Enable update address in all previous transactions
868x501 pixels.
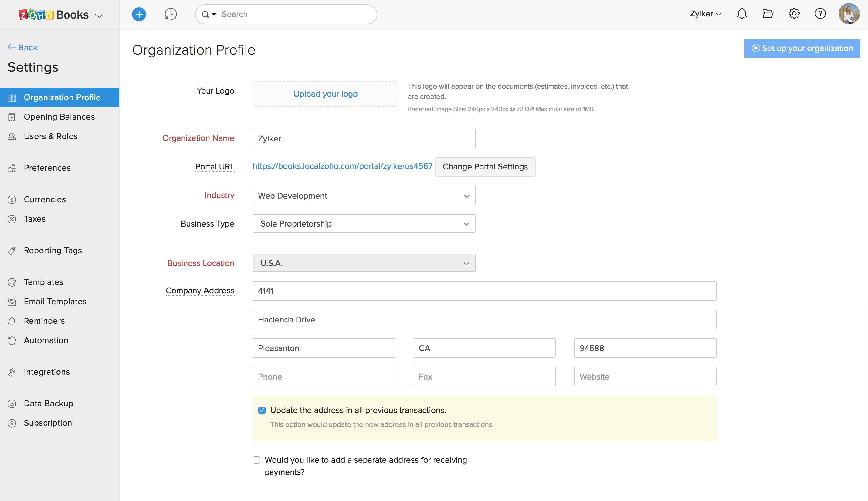pos(262,410)
